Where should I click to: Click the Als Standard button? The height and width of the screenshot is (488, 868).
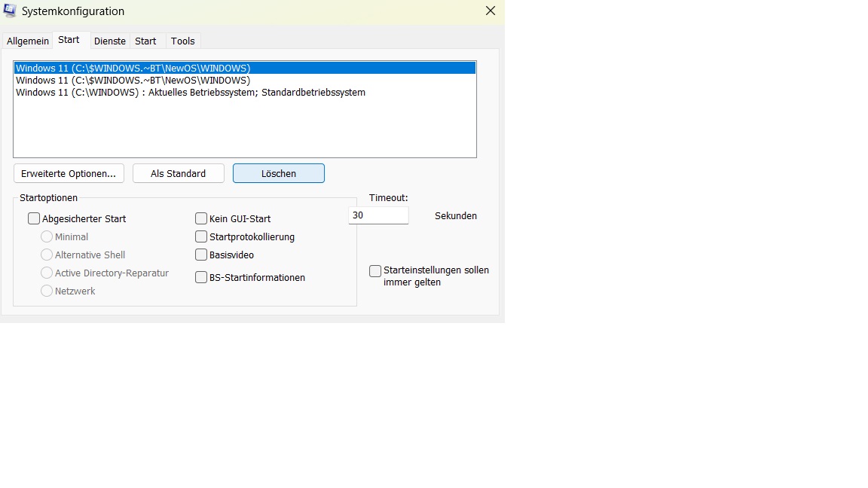coord(179,173)
